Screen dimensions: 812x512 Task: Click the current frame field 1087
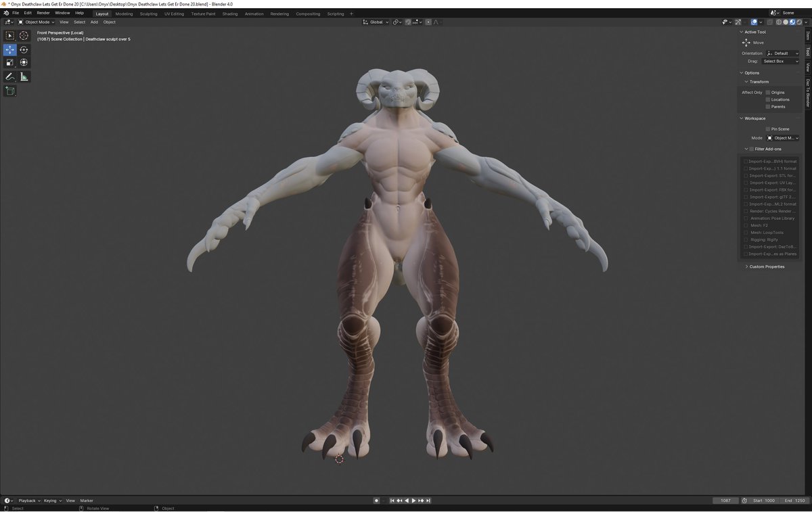click(725, 501)
